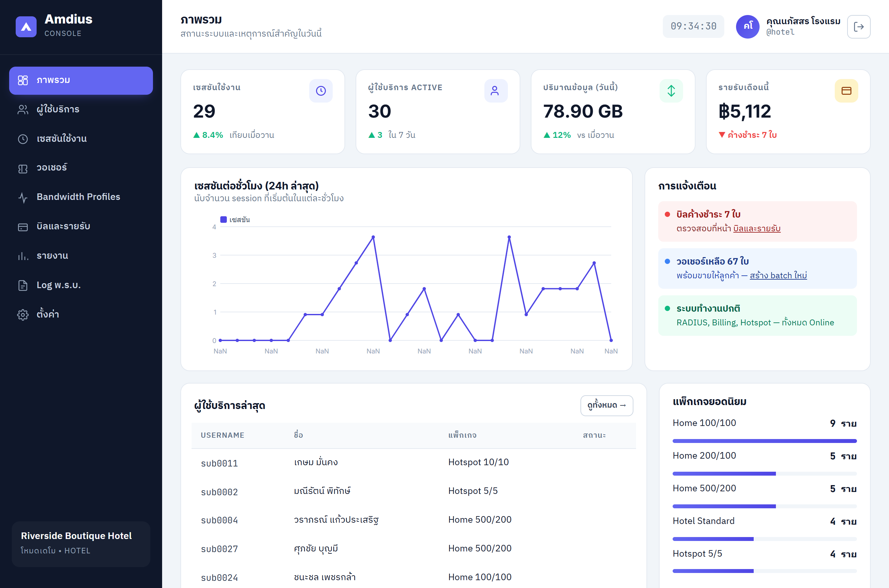Click the @hotel username text
Viewport: 889px width, 588px height.
[780, 32]
